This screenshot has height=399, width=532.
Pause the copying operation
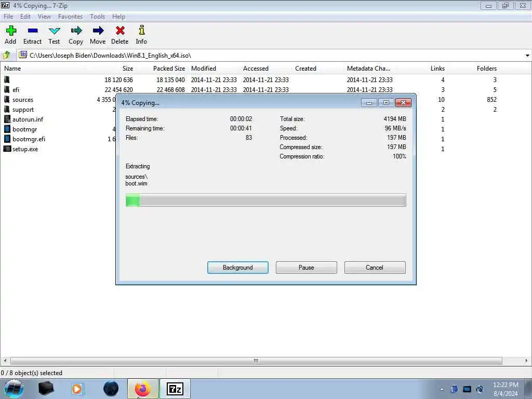(x=307, y=268)
